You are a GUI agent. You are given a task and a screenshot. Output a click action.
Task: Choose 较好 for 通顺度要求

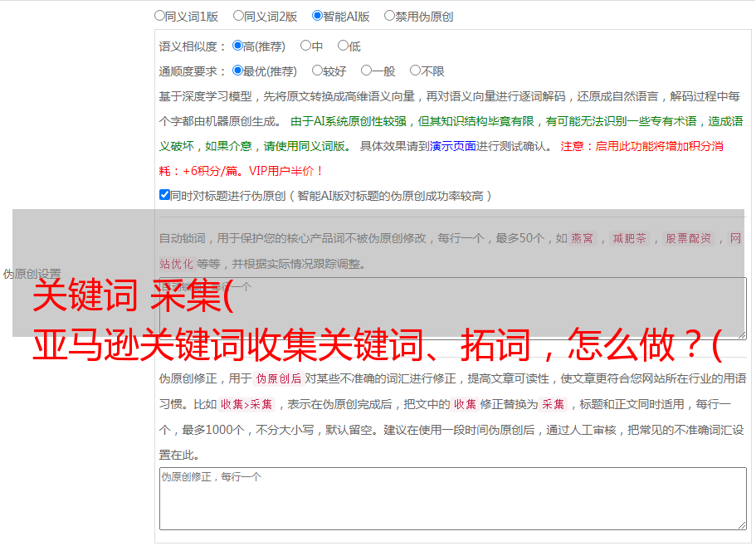tap(317, 71)
